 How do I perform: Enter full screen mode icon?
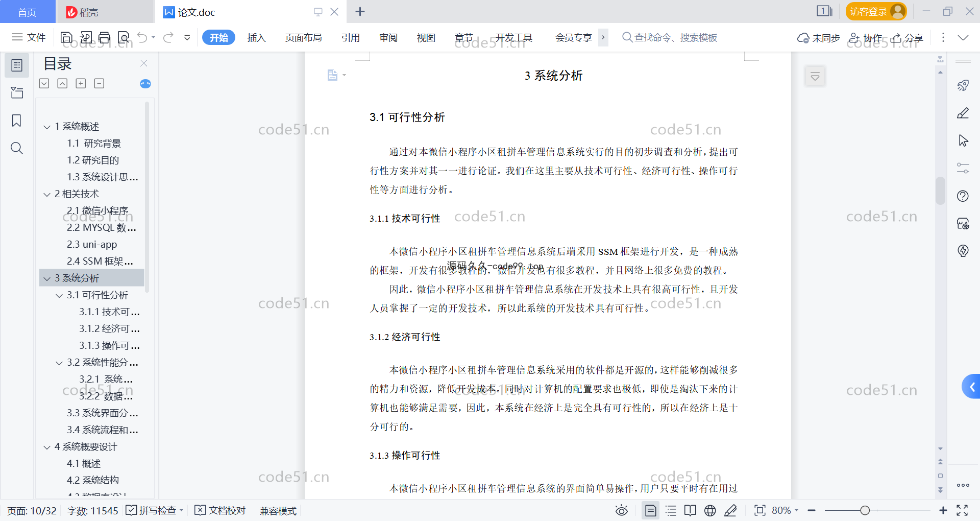(x=962, y=510)
